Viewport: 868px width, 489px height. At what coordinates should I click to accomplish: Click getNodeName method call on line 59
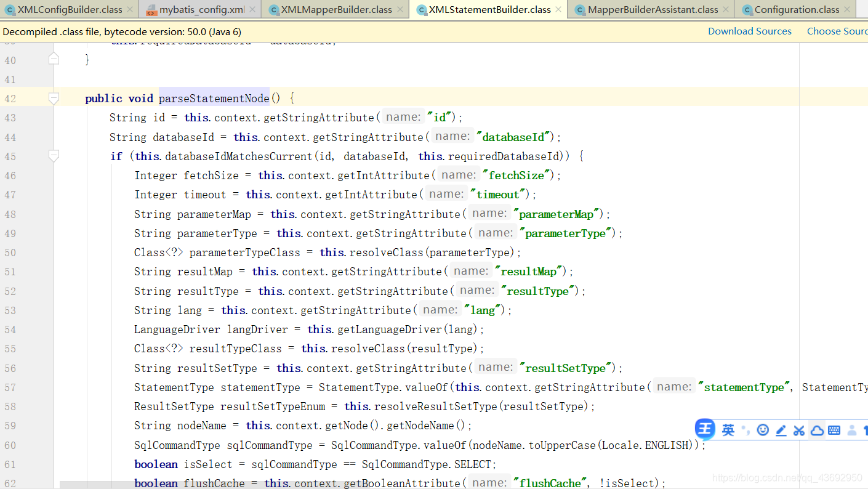pyautogui.click(x=420, y=425)
